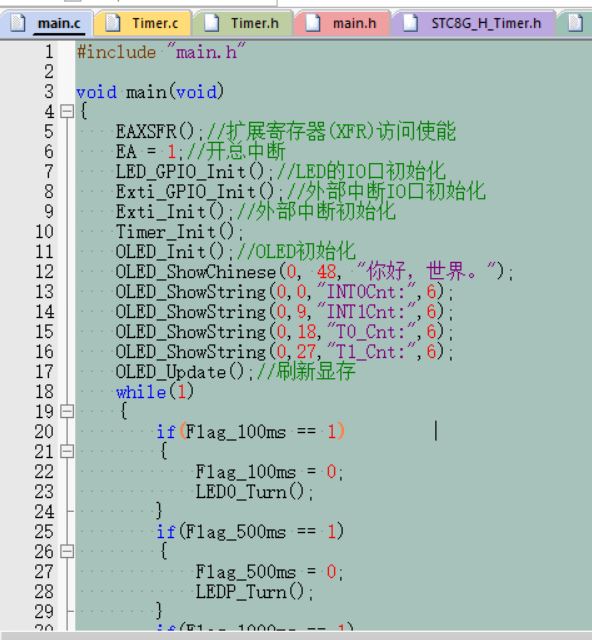
Task: Open the Timer.h tab
Action: (x=243, y=23)
